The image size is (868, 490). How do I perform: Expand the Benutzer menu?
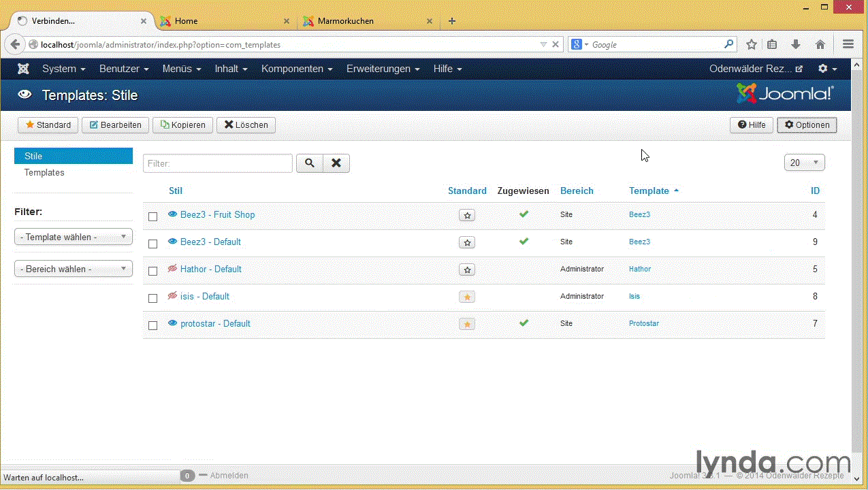tap(124, 69)
